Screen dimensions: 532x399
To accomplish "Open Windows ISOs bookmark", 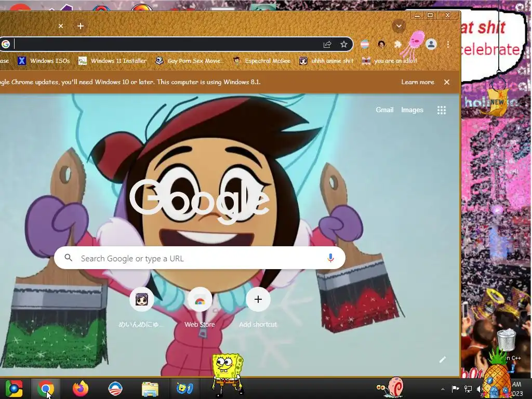I will pos(44,61).
